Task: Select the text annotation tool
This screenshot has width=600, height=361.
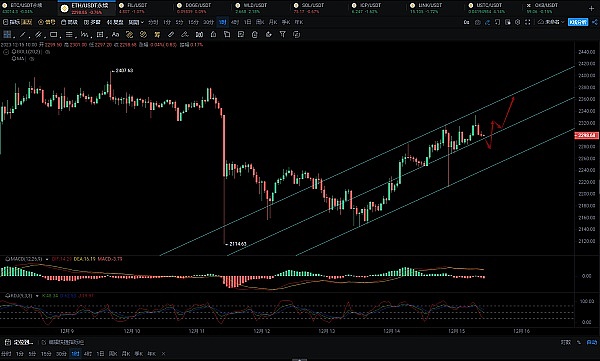Action: (x=115, y=35)
